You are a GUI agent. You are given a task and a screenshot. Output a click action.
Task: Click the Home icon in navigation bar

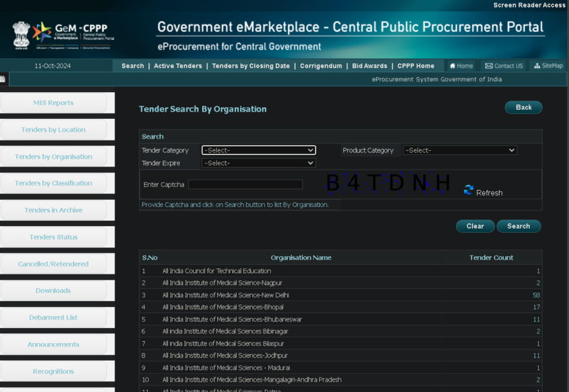453,66
